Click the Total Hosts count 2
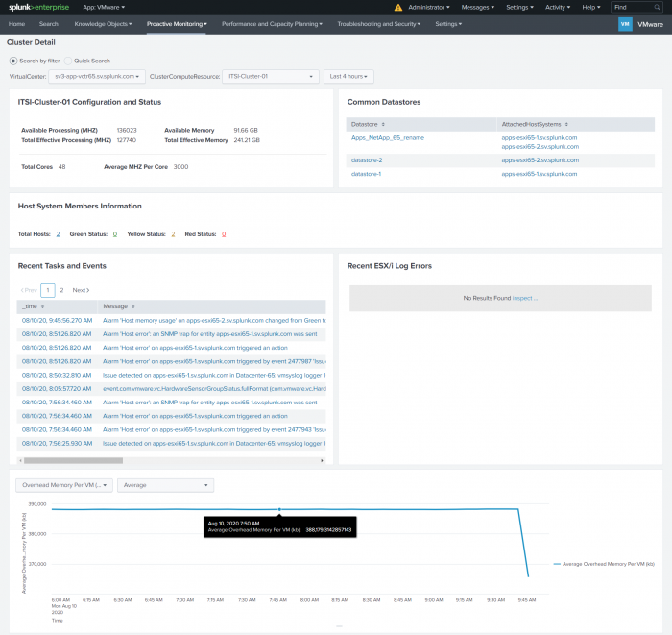The height and width of the screenshot is (635, 672). 58,234
